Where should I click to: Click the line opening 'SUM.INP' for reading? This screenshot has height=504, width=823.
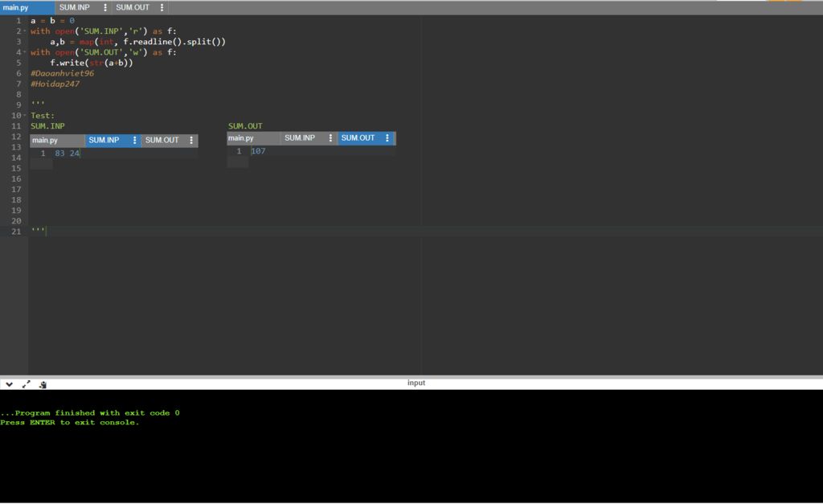tap(104, 31)
